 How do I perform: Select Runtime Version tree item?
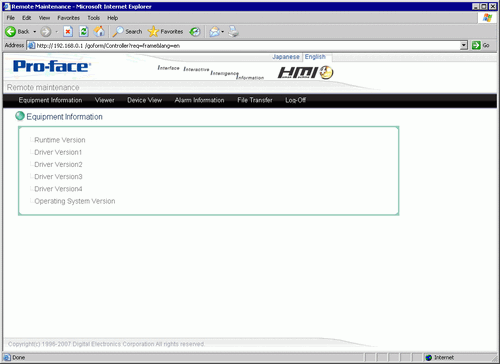[60, 140]
